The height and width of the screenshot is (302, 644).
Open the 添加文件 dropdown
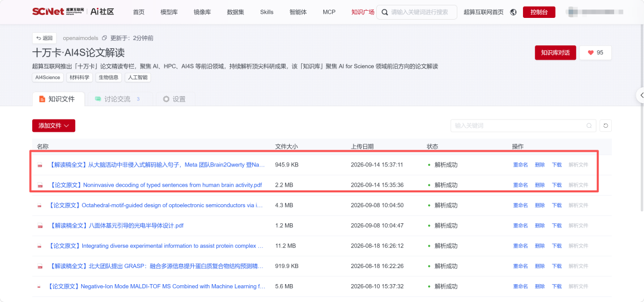54,126
